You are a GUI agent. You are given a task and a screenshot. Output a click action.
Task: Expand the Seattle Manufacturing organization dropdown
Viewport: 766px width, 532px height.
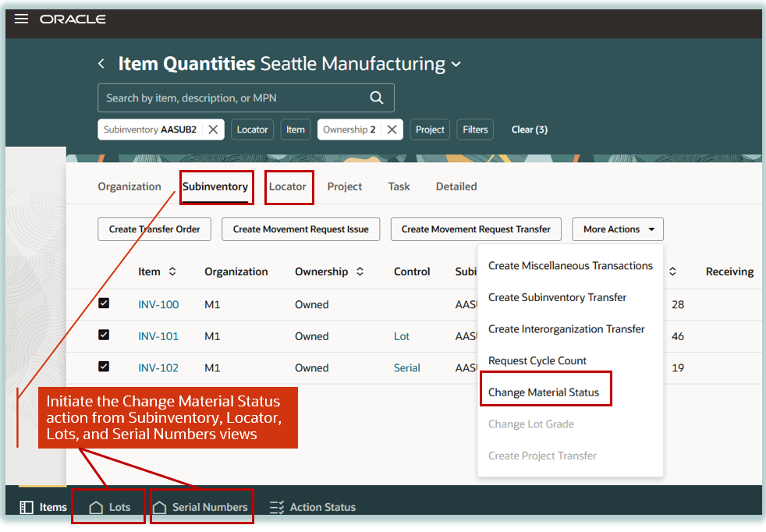click(456, 64)
